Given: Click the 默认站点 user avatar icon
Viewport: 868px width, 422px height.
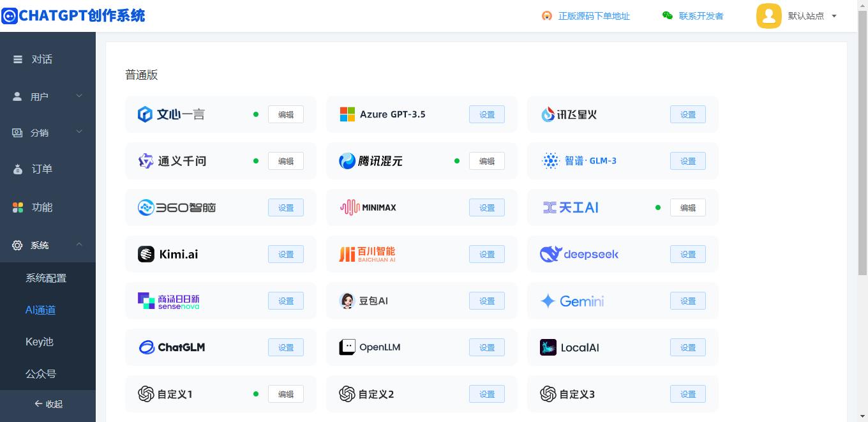Looking at the screenshot, I should click(x=769, y=16).
